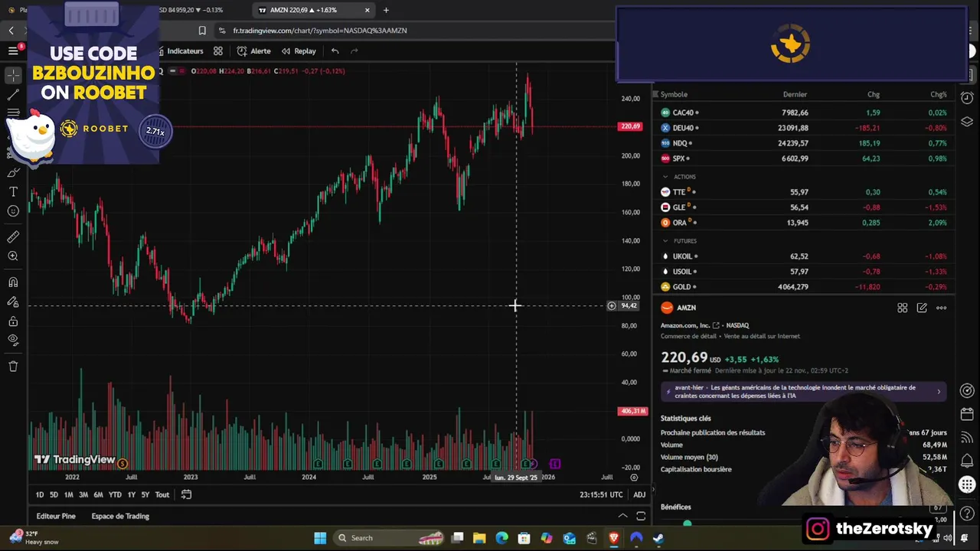Toggle stay in drawing mode

[13, 302]
